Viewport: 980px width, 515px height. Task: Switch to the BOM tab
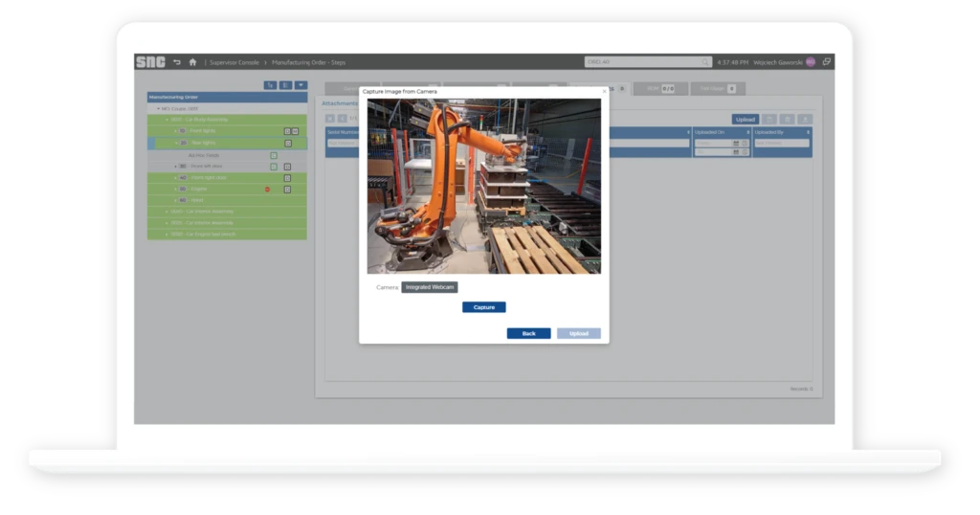[x=660, y=88]
